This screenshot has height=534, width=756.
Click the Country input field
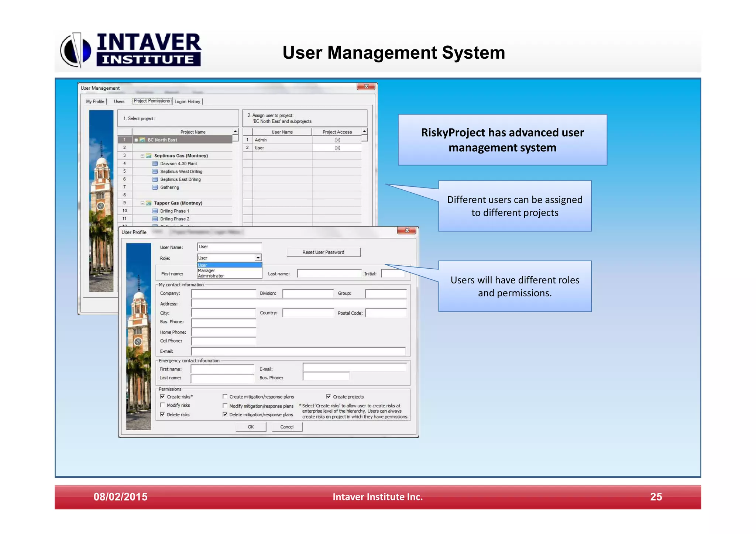[x=308, y=313]
